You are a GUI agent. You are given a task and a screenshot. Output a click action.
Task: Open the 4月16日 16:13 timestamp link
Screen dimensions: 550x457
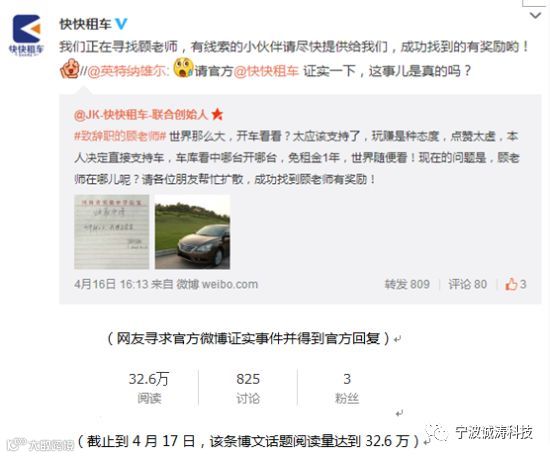click(111, 284)
